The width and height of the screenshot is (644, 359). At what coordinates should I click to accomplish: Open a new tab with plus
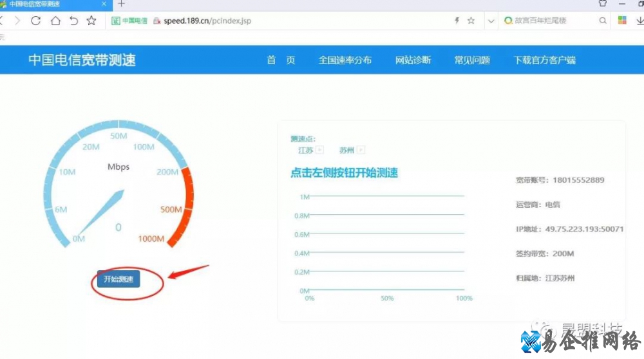(x=121, y=4)
